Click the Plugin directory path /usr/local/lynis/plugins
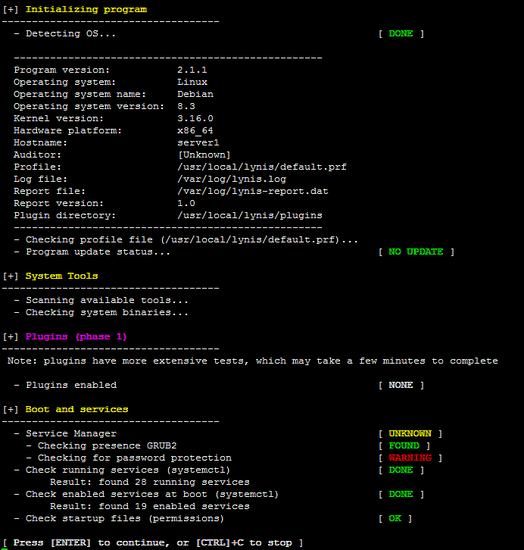 point(250,215)
